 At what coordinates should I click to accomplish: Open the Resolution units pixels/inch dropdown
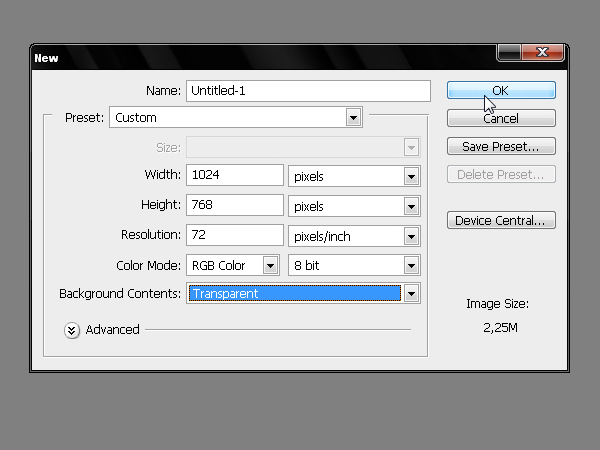pos(354,236)
